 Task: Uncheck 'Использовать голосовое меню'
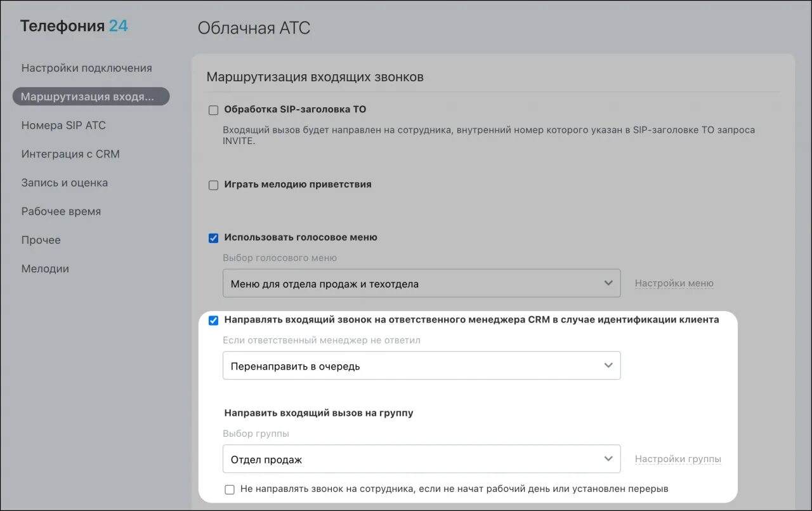pyautogui.click(x=214, y=238)
